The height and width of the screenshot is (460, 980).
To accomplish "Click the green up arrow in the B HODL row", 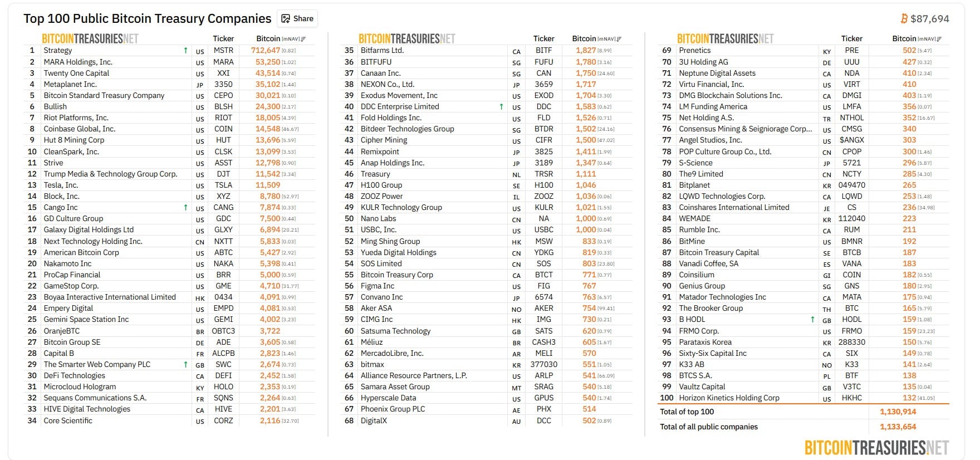I will 812,320.
